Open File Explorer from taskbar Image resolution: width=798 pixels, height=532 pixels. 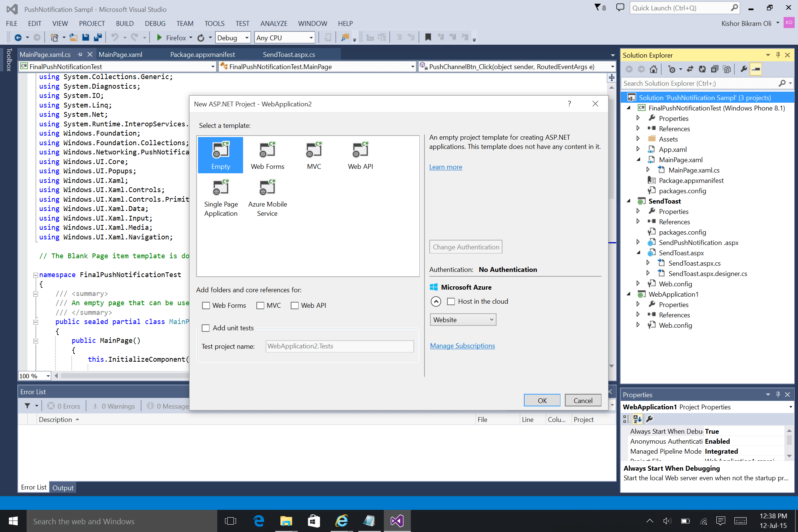(286, 521)
